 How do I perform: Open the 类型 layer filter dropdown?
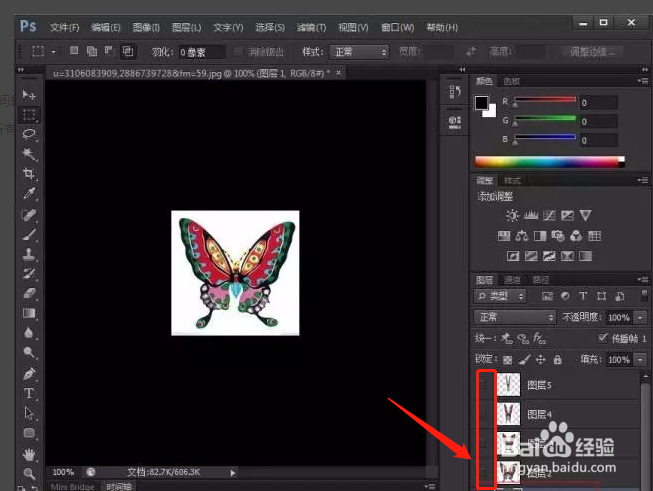(x=500, y=296)
